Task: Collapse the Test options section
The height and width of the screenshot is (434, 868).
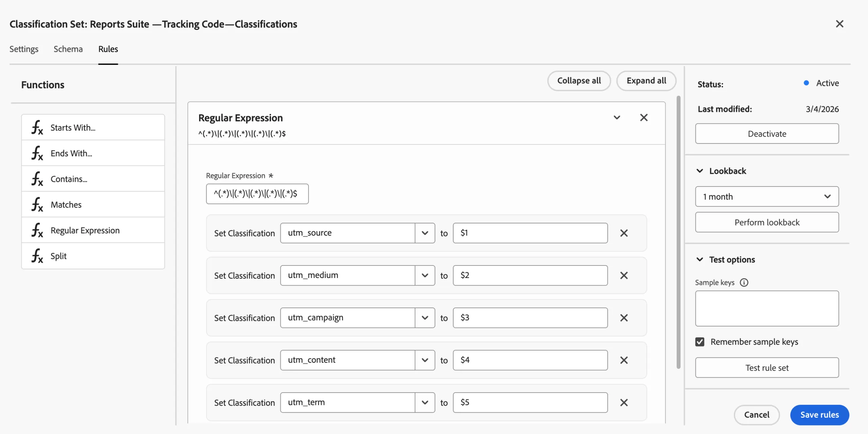Action: [x=700, y=259]
